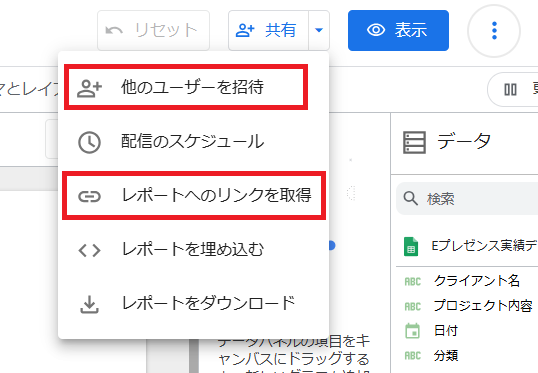The width and height of the screenshot is (538, 373).
Task: Click the embed code brackets icon
Action: (x=89, y=250)
